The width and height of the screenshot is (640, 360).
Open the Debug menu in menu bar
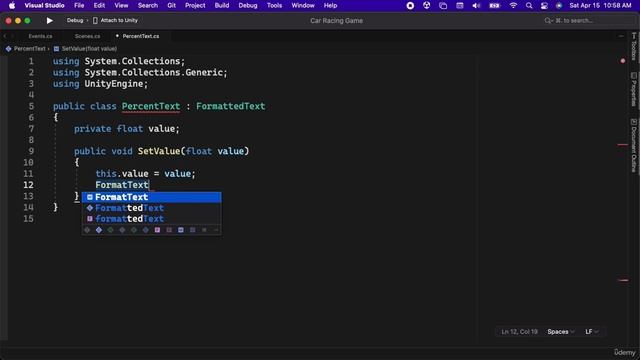(248, 6)
